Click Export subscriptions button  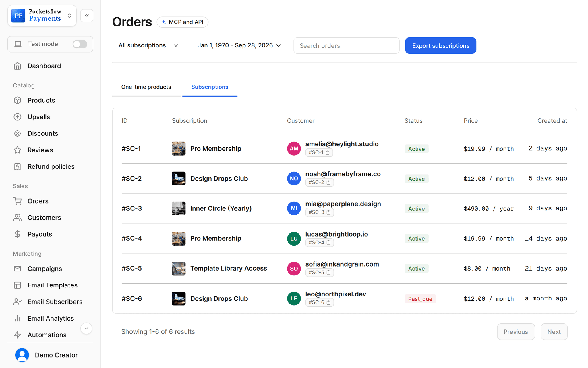(x=441, y=45)
